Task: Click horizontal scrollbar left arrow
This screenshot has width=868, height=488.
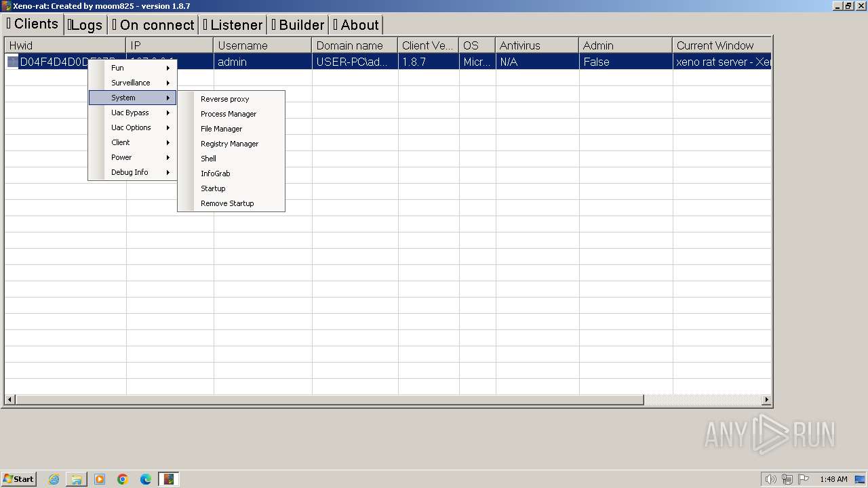Action: (9, 400)
